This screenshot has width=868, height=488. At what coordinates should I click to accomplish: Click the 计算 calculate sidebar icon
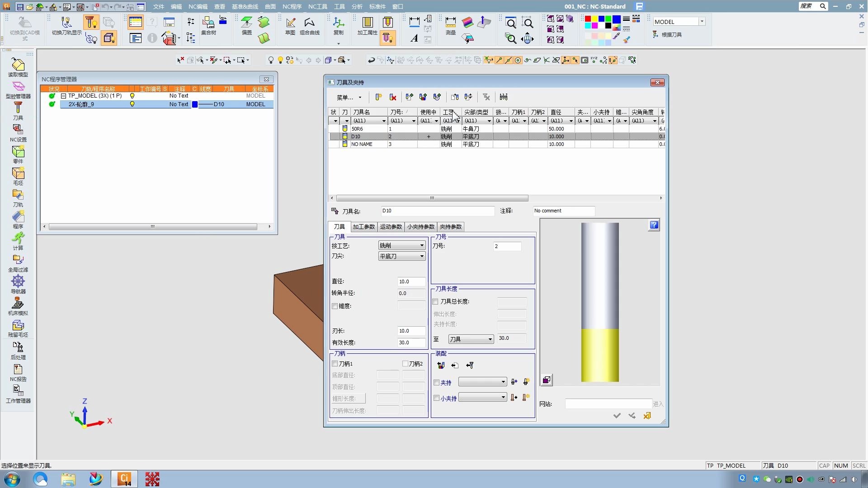coord(18,239)
